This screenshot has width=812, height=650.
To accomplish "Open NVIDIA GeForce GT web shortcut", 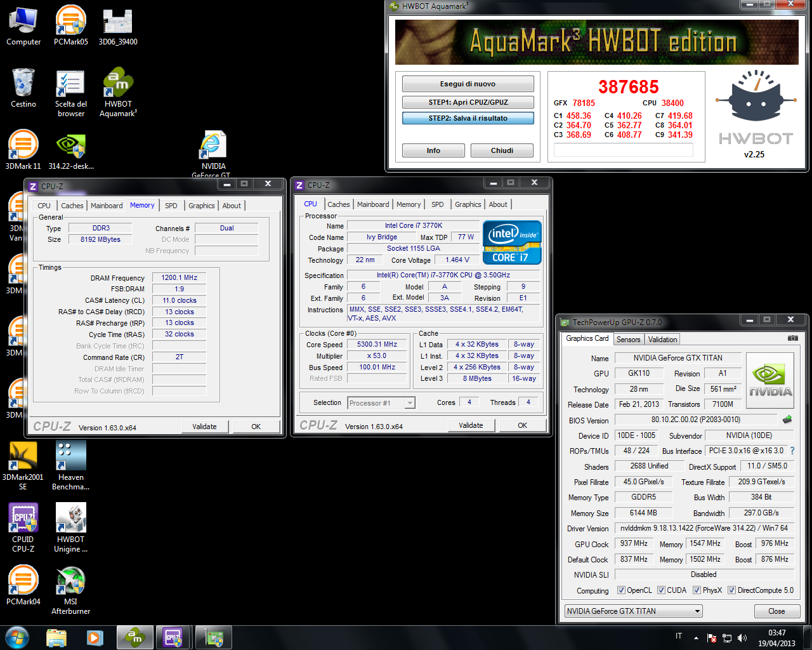I will click(213, 154).
